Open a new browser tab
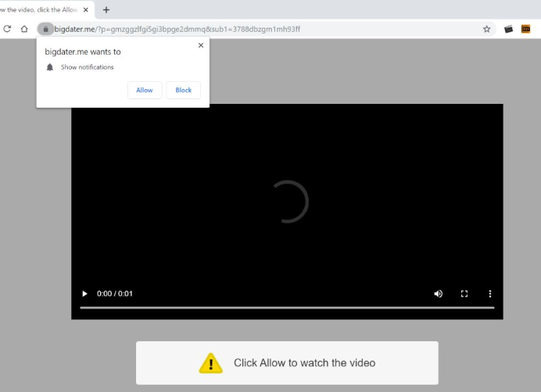541x392 pixels. [106, 9]
